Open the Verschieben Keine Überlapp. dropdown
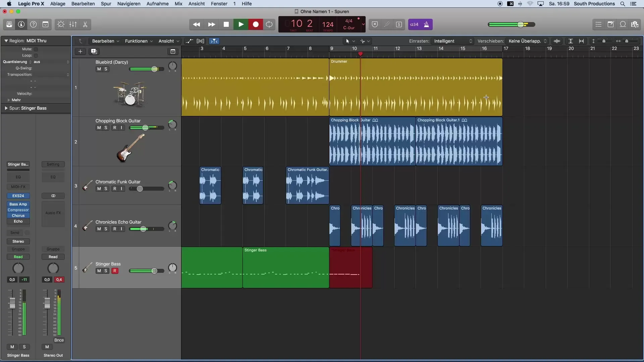The image size is (644, 362). pos(527,41)
